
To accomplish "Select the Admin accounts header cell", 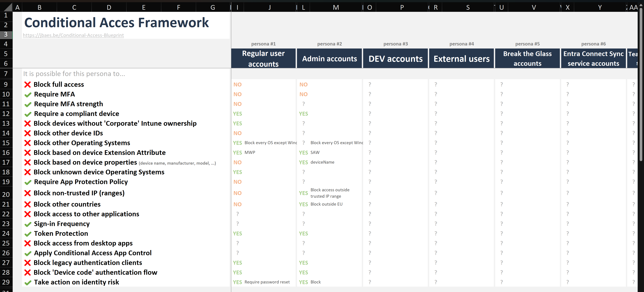I will pyautogui.click(x=329, y=58).
